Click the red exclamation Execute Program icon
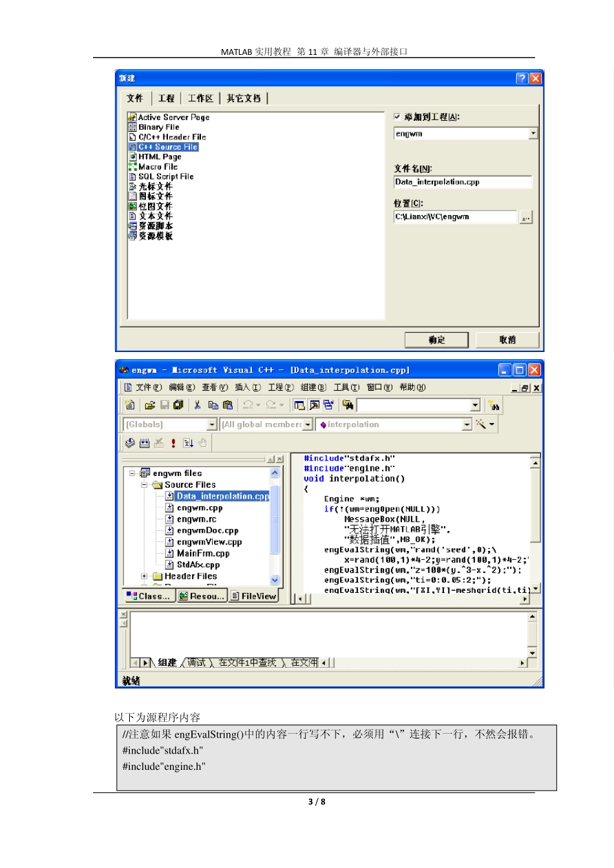The width and height of the screenshot is (614, 868). coord(173,443)
